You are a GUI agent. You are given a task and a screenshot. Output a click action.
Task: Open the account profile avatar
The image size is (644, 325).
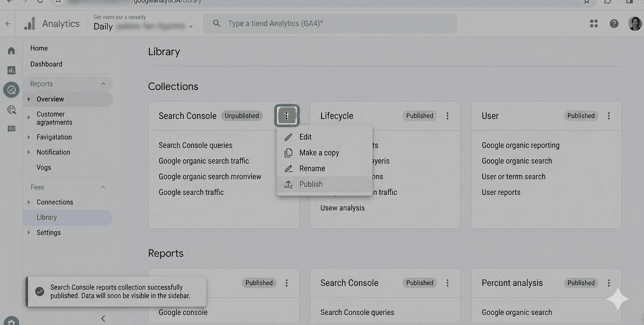click(635, 23)
